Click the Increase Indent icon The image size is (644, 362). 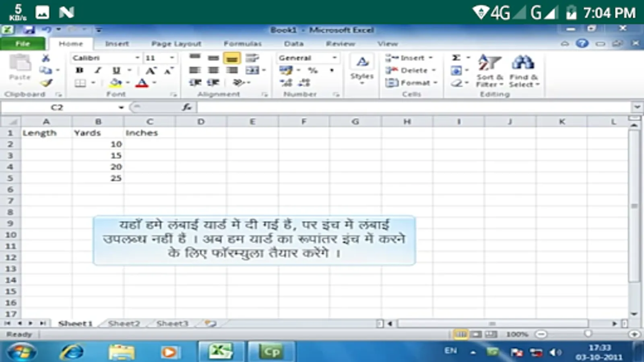click(213, 83)
